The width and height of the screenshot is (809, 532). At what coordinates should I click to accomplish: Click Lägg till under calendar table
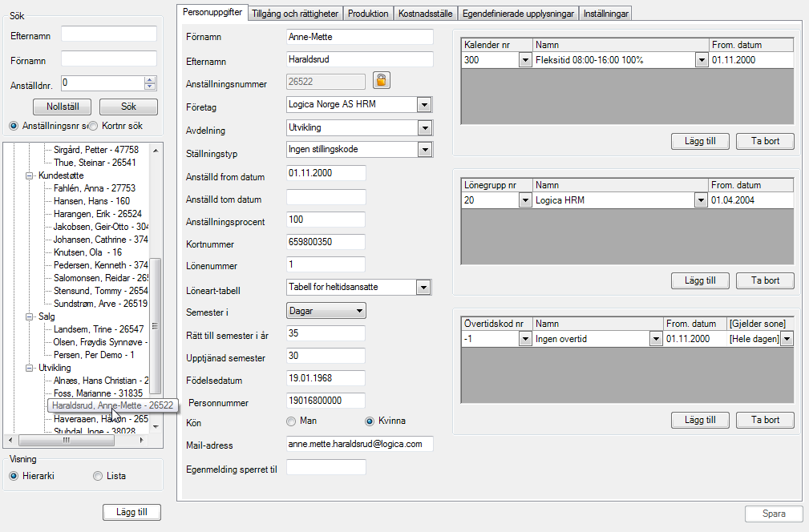click(700, 141)
